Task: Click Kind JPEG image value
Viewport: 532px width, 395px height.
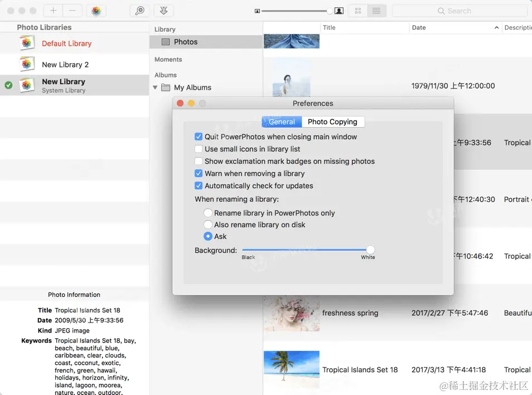Action: (x=72, y=330)
